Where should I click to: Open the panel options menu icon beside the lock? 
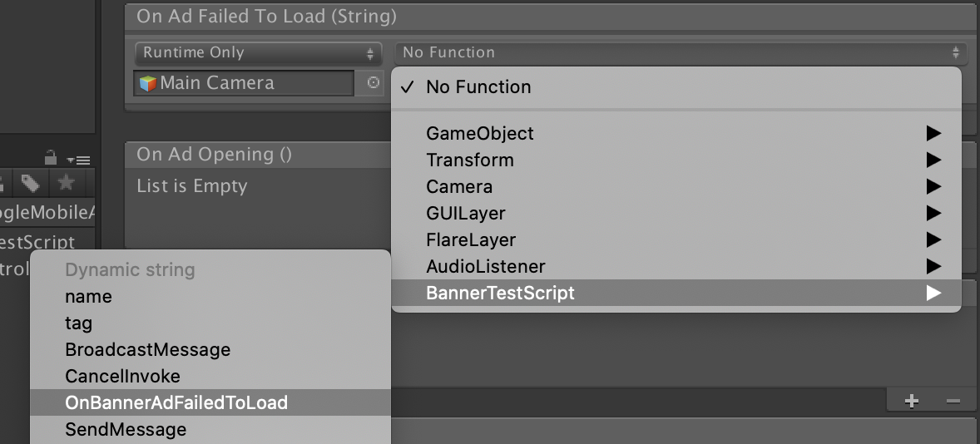(x=78, y=159)
